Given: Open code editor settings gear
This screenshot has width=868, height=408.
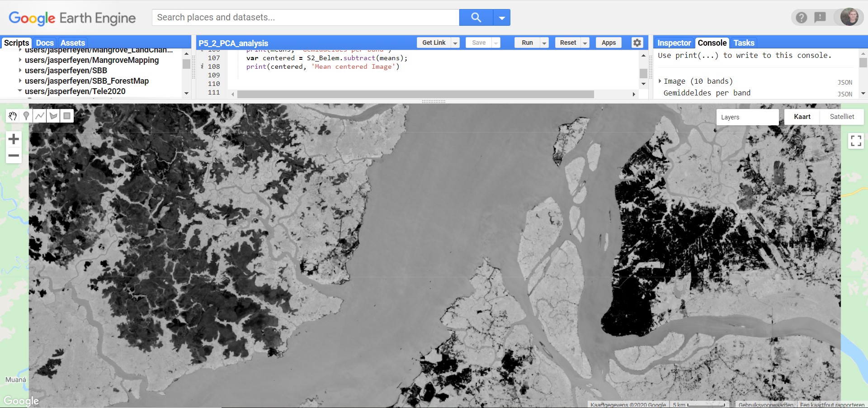Looking at the screenshot, I should (637, 43).
